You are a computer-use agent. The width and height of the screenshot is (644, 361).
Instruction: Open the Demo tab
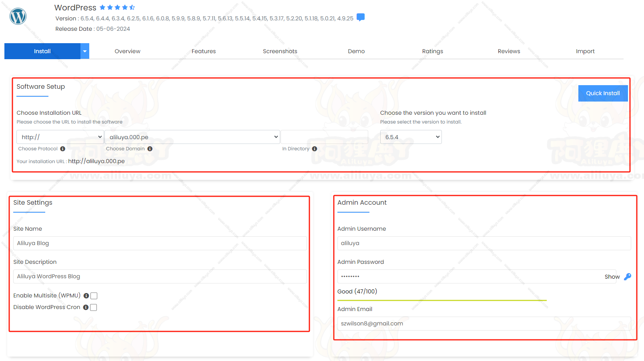(x=356, y=51)
